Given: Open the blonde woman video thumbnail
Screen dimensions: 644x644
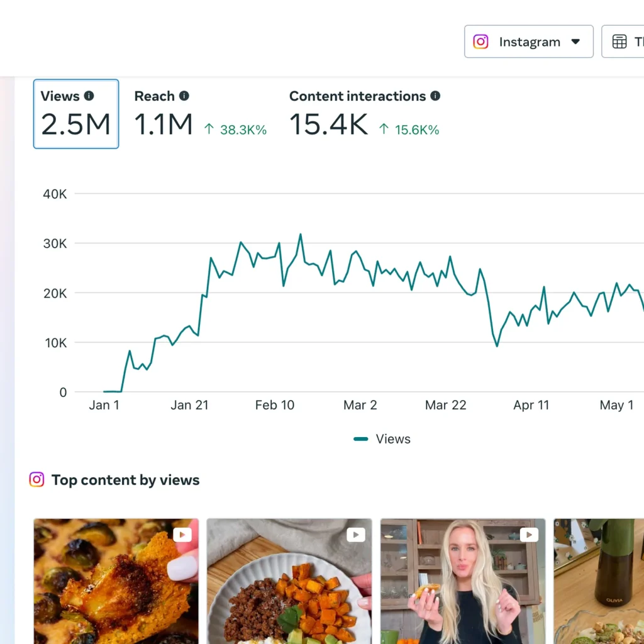Looking at the screenshot, I should pos(463,581).
